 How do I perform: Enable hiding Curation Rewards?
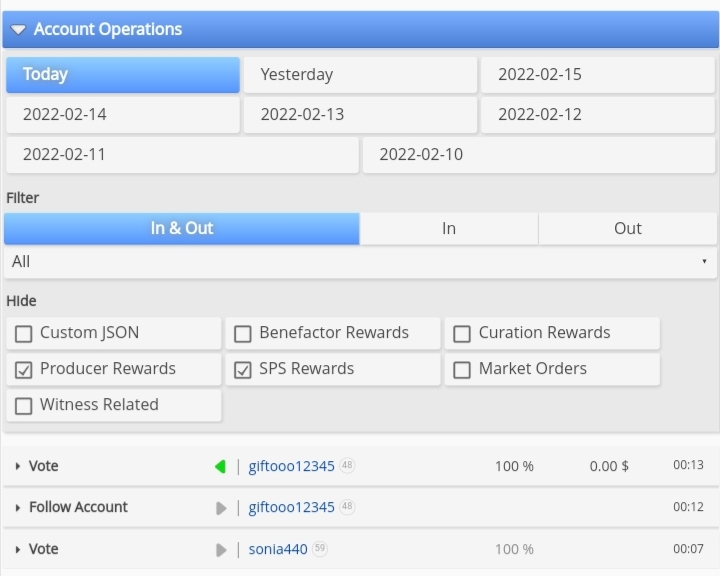tap(462, 334)
